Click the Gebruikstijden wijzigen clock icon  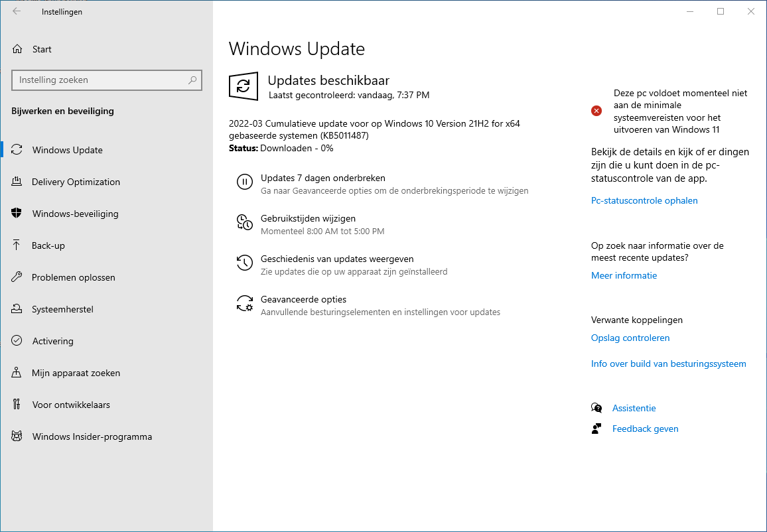click(244, 223)
